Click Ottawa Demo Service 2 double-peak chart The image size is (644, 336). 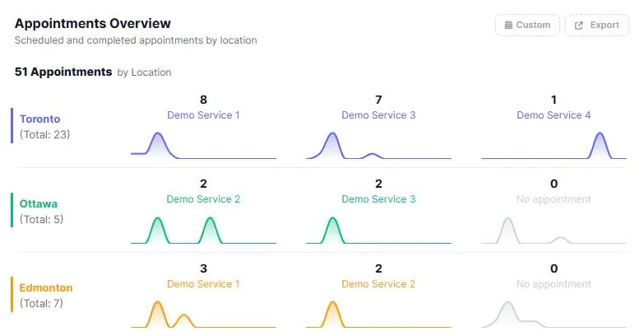pyautogui.click(x=203, y=231)
